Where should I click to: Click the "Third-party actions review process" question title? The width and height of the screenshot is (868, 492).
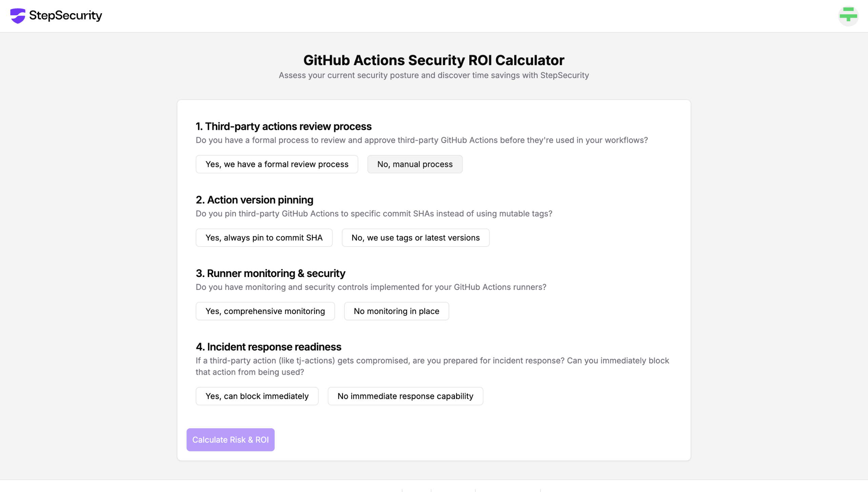pyautogui.click(x=283, y=126)
